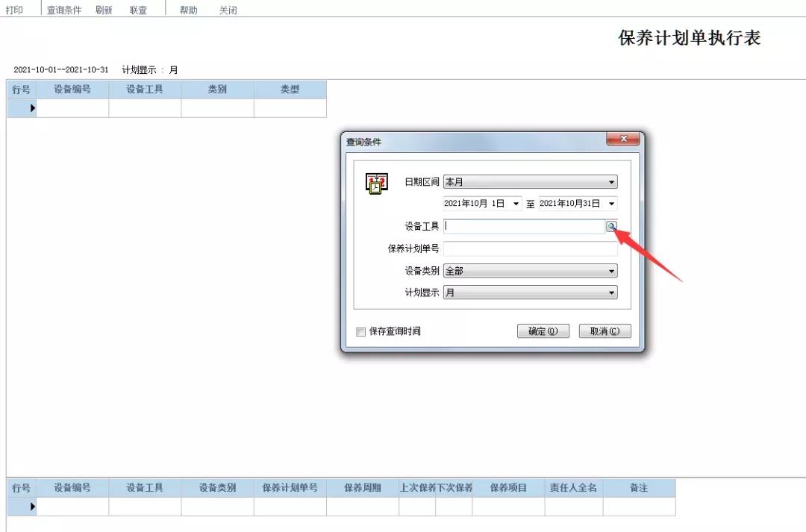Click 保养项目 header in lower table
Image resolution: width=806 pixels, height=532 pixels.
click(508, 488)
